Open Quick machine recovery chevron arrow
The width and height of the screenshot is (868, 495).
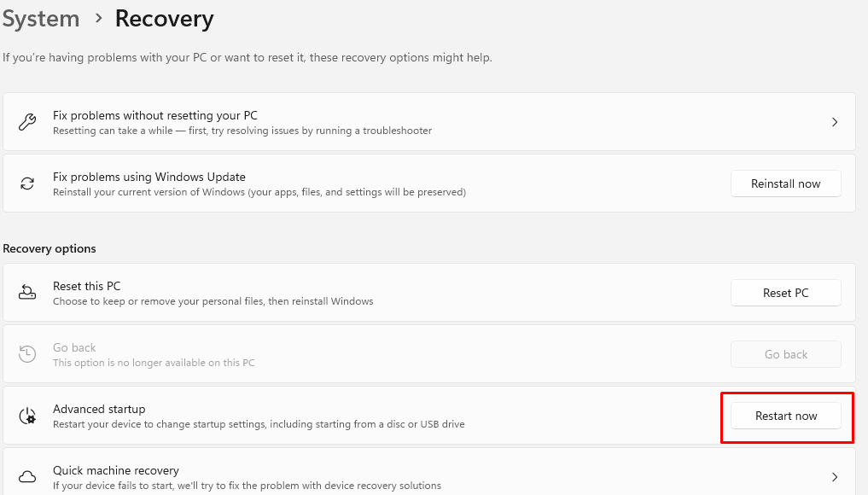(835, 477)
